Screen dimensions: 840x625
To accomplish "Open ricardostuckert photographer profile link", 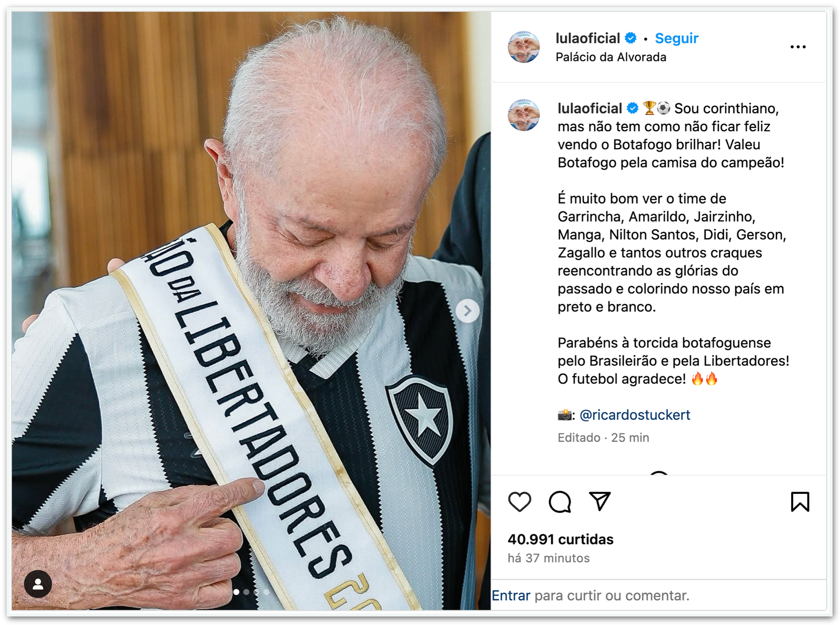I will [635, 415].
